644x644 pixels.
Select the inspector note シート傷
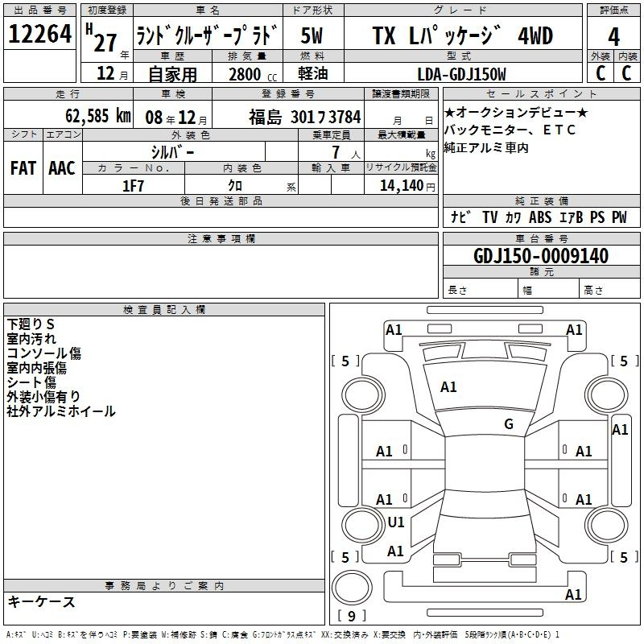pyautogui.click(x=31, y=382)
